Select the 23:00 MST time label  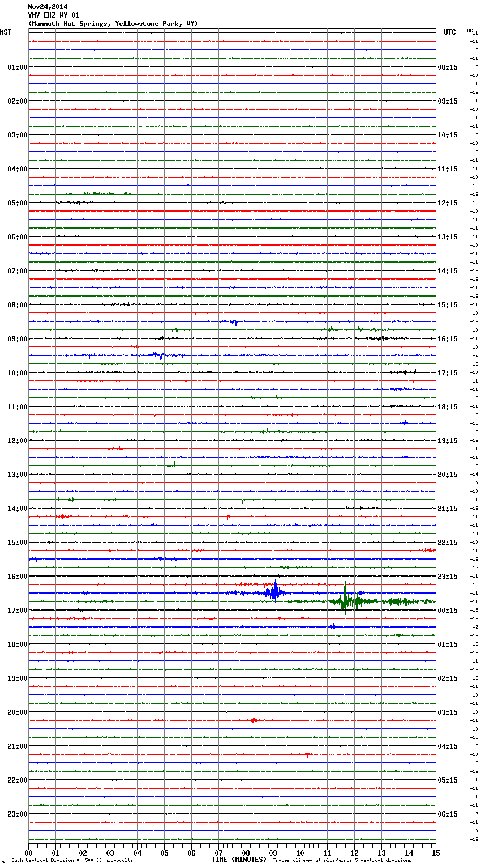[x=17, y=814]
